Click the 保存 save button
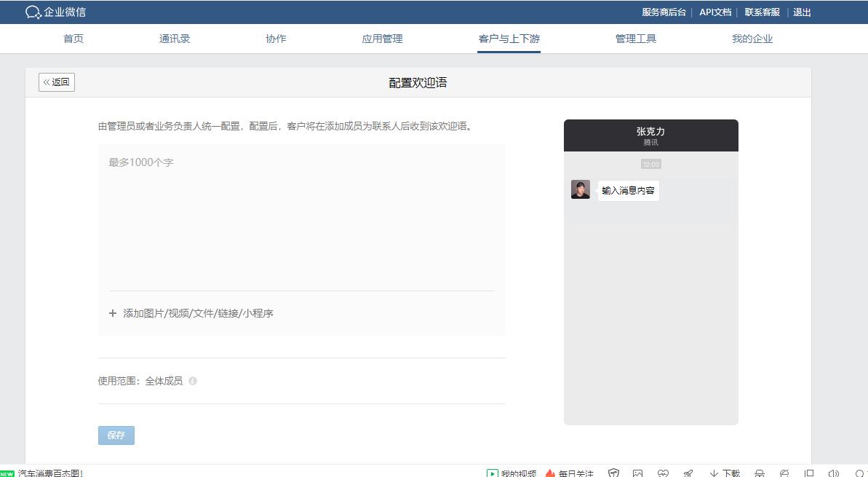The height and width of the screenshot is (477, 868). pyautogui.click(x=116, y=435)
